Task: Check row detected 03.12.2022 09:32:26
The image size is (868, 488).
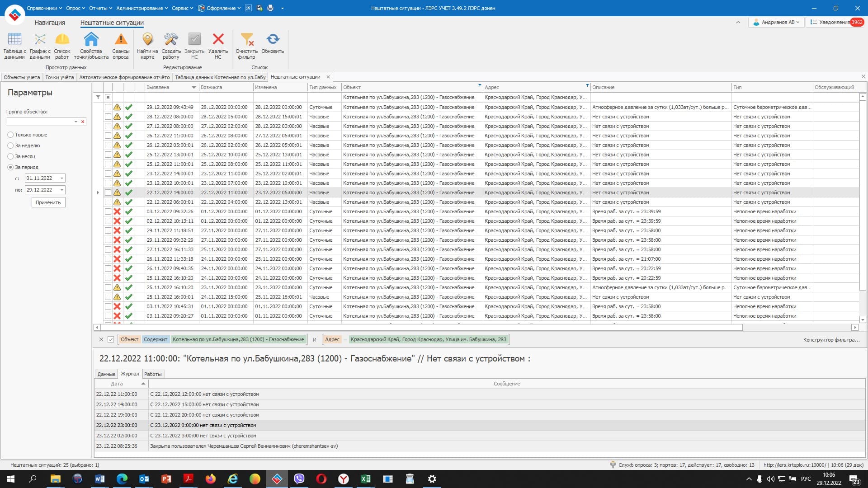Action: pyautogui.click(x=108, y=211)
